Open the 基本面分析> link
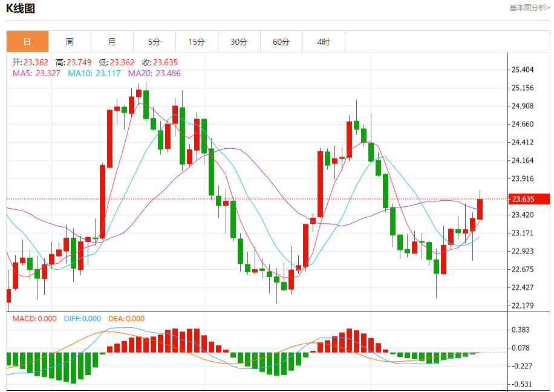The image size is (554, 392). [x=529, y=8]
